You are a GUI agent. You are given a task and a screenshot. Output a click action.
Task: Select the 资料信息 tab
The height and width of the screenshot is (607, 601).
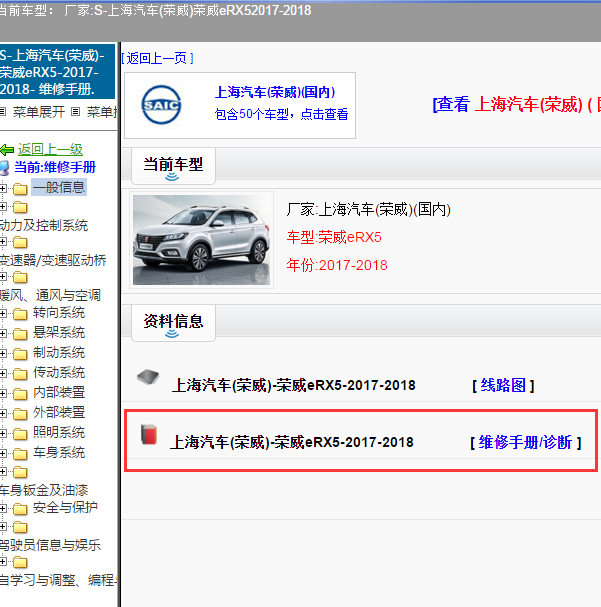(x=173, y=323)
